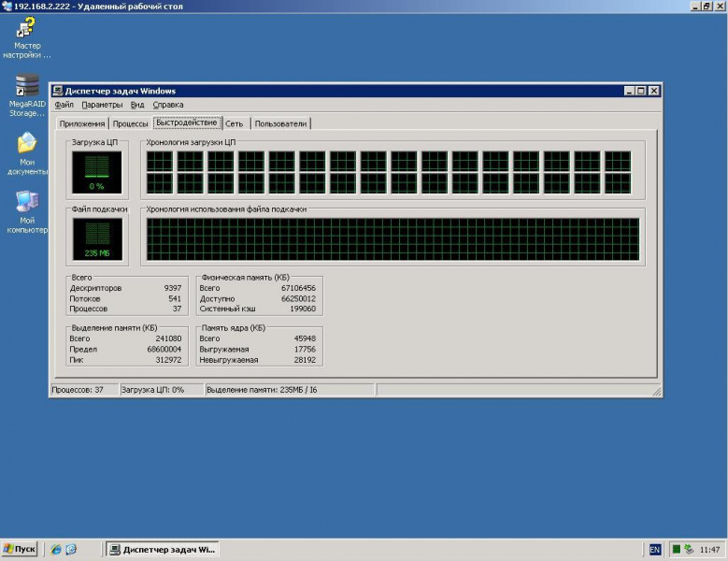Open the EN language indicator

(x=655, y=550)
